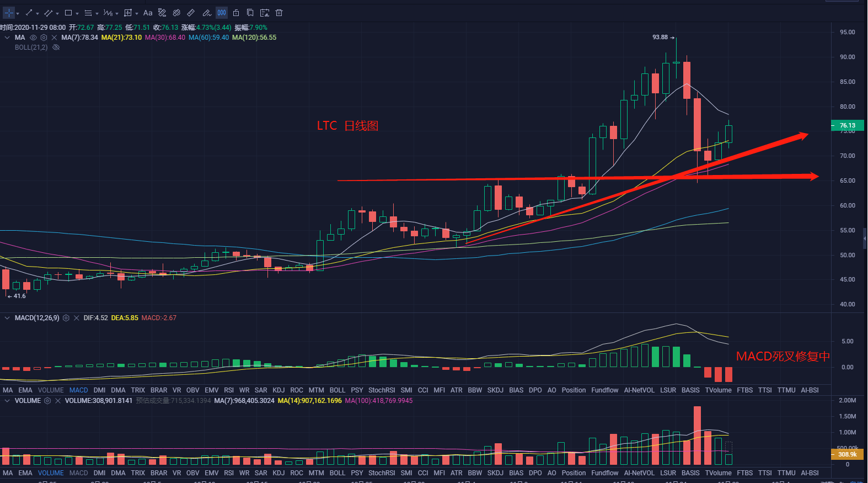Click the chart screenshot icon
This screenshot has width=868, height=483.
click(x=265, y=13)
